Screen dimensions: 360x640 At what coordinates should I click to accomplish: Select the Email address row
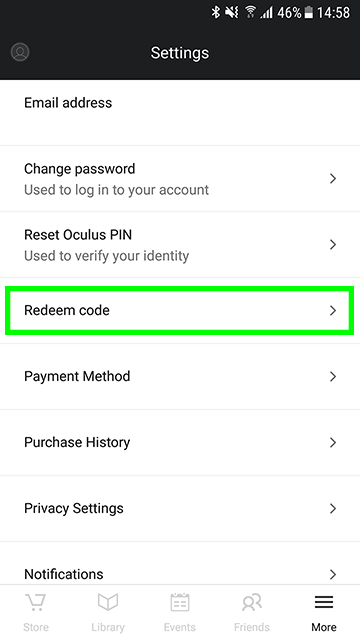click(x=180, y=112)
